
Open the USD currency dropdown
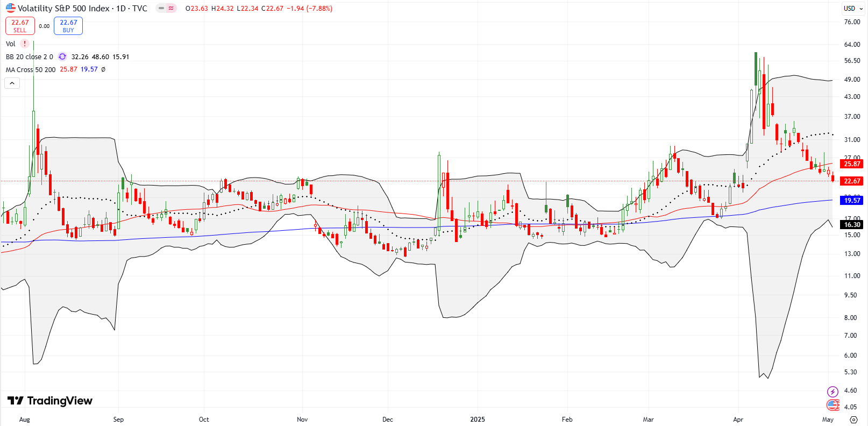pos(853,8)
